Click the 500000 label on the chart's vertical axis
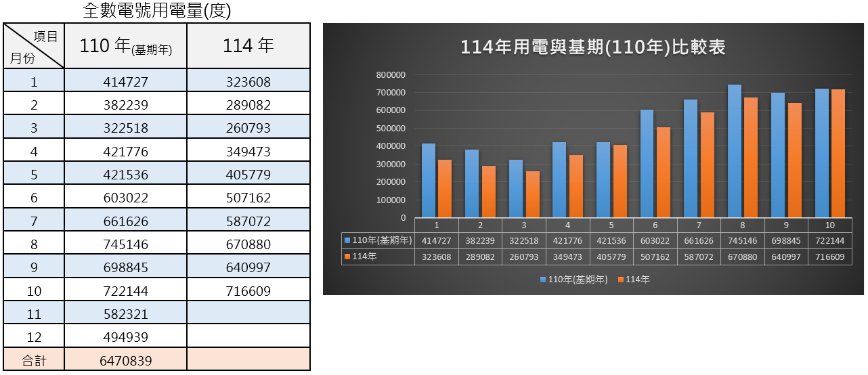 [x=391, y=129]
